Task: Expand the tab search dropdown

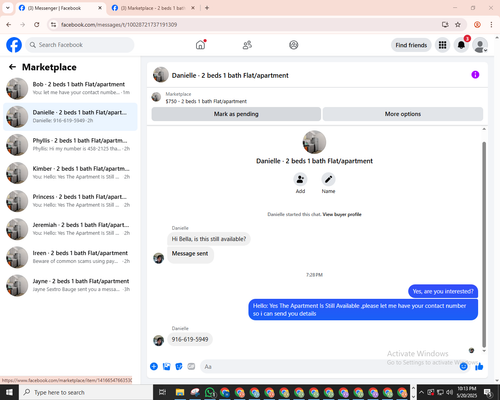Action: pyautogui.click(x=8, y=8)
